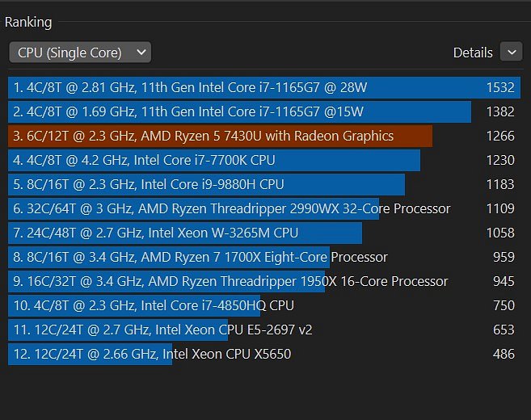The image size is (531, 420).
Task: Select the Intel Core i7-7700K row
Action: point(264,161)
